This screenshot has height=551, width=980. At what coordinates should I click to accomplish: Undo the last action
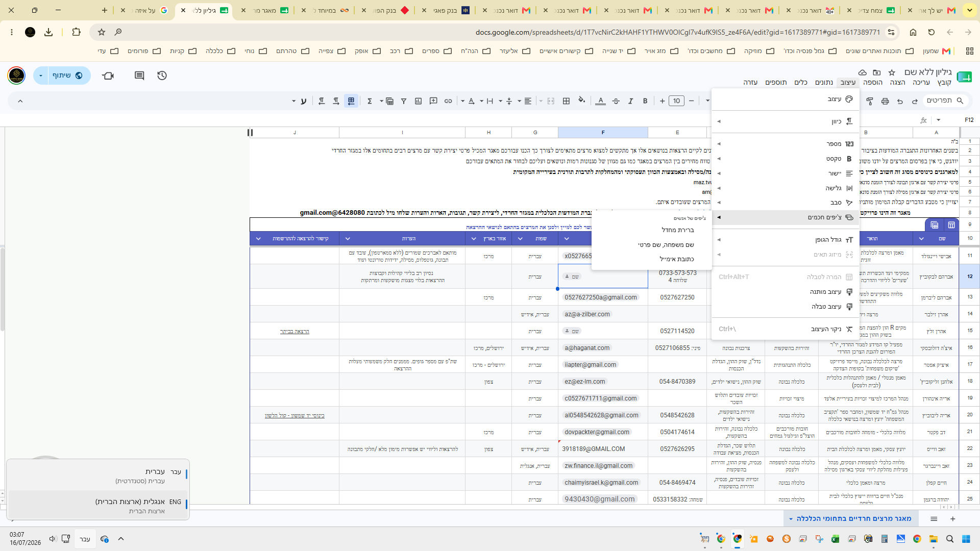click(900, 101)
